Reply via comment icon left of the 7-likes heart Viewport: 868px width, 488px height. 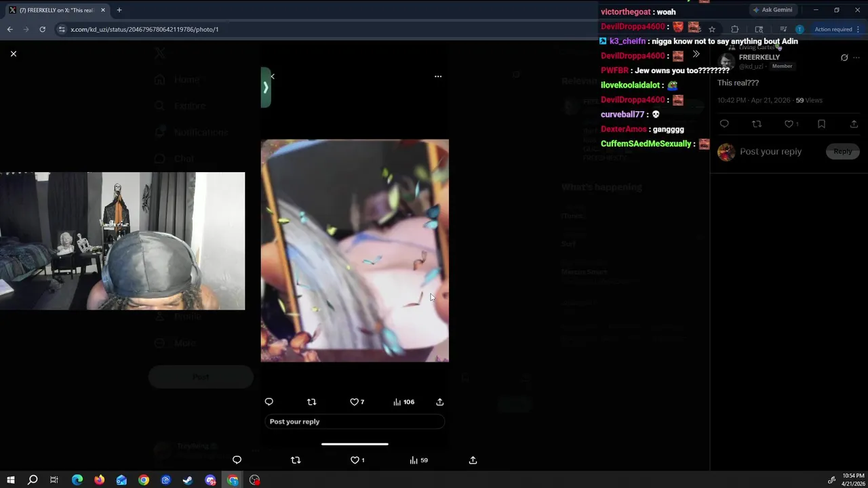[269, 402]
